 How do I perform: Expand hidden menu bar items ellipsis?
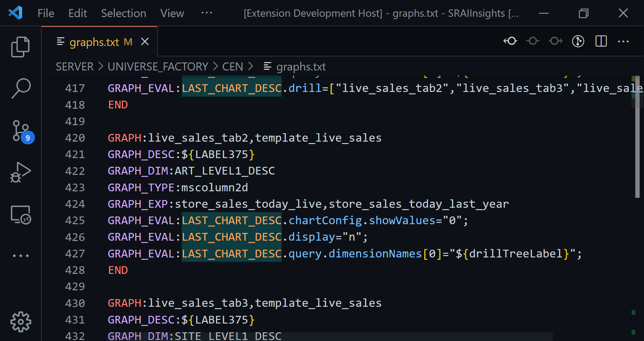[207, 13]
